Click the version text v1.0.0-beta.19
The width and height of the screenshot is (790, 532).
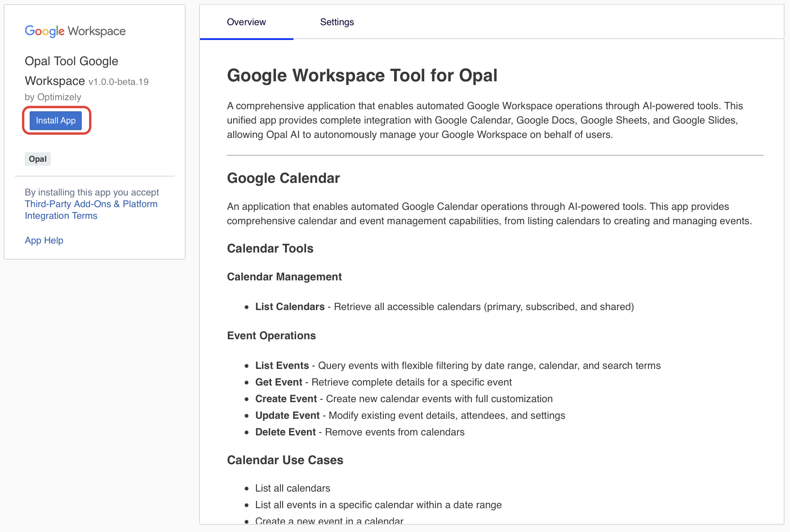tap(119, 82)
